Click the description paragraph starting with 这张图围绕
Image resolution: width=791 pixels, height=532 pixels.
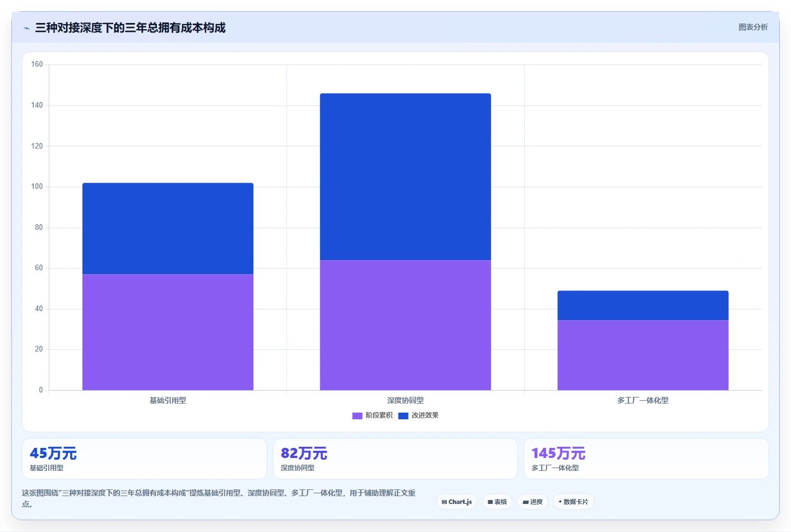(x=219, y=498)
